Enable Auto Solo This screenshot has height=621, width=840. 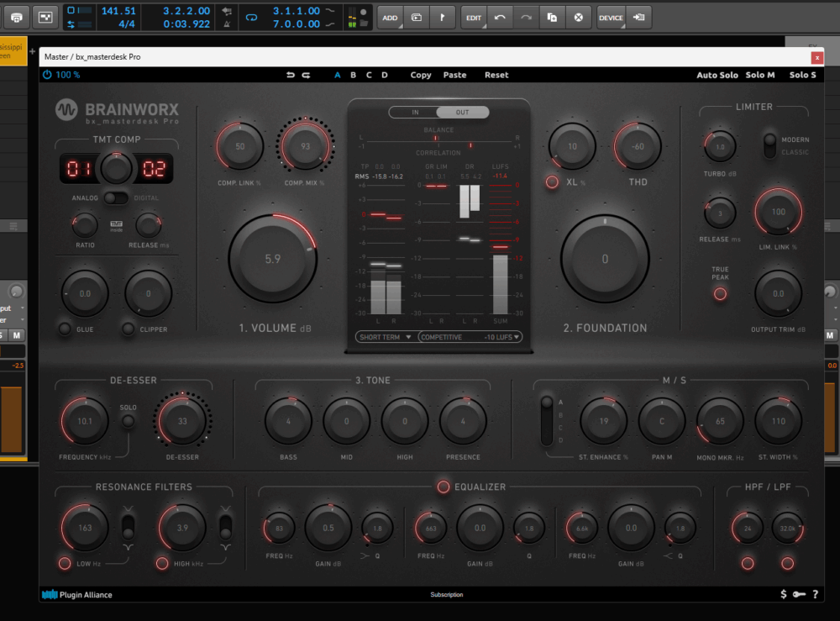click(x=717, y=75)
